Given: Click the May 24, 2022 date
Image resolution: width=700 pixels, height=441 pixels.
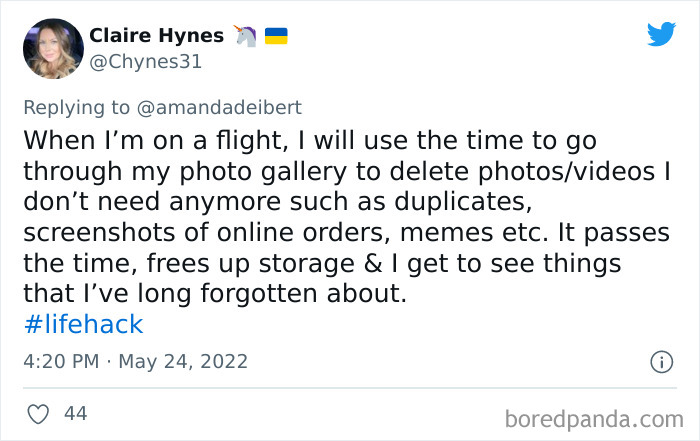Looking at the screenshot, I should coord(183,361).
